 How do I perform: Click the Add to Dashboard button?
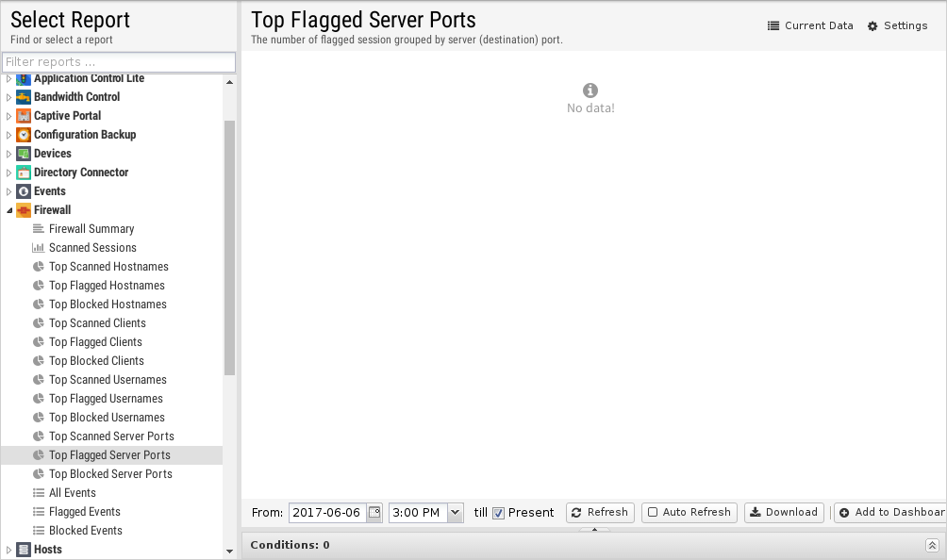tap(890, 512)
